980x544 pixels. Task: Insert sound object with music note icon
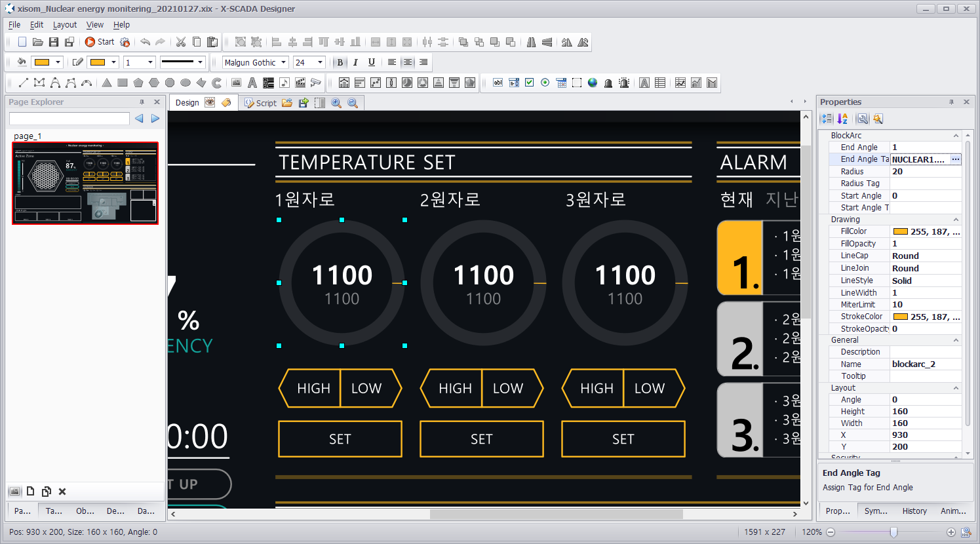tap(284, 83)
